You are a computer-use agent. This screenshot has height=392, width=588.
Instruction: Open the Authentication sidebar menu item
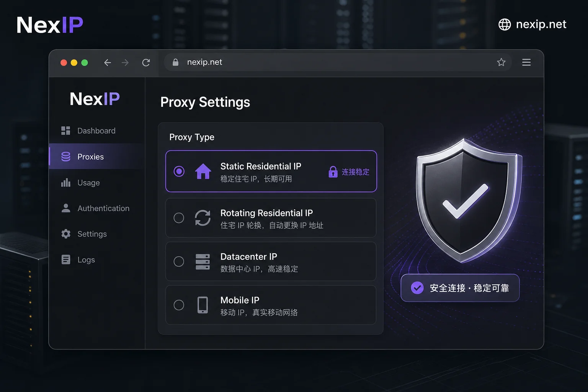(97, 208)
